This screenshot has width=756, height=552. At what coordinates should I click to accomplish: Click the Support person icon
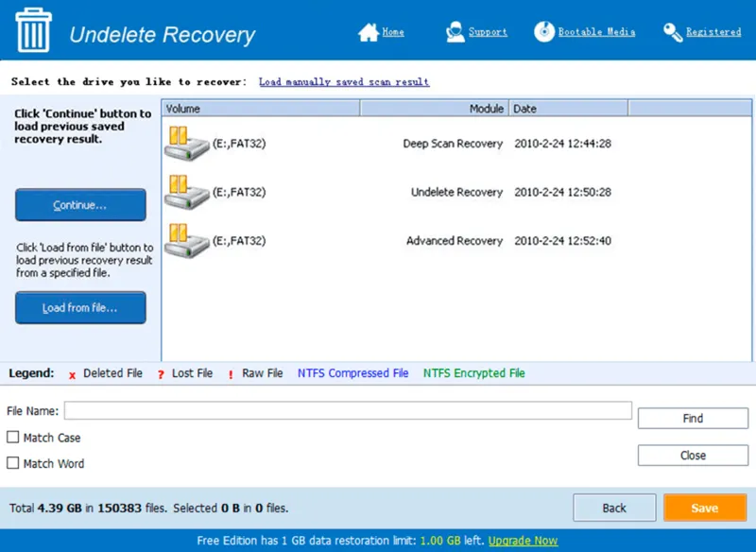(x=455, y=32)
